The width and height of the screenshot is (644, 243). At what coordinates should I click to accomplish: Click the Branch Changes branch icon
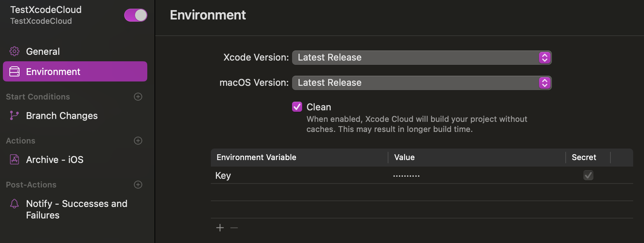click(14, 115)
